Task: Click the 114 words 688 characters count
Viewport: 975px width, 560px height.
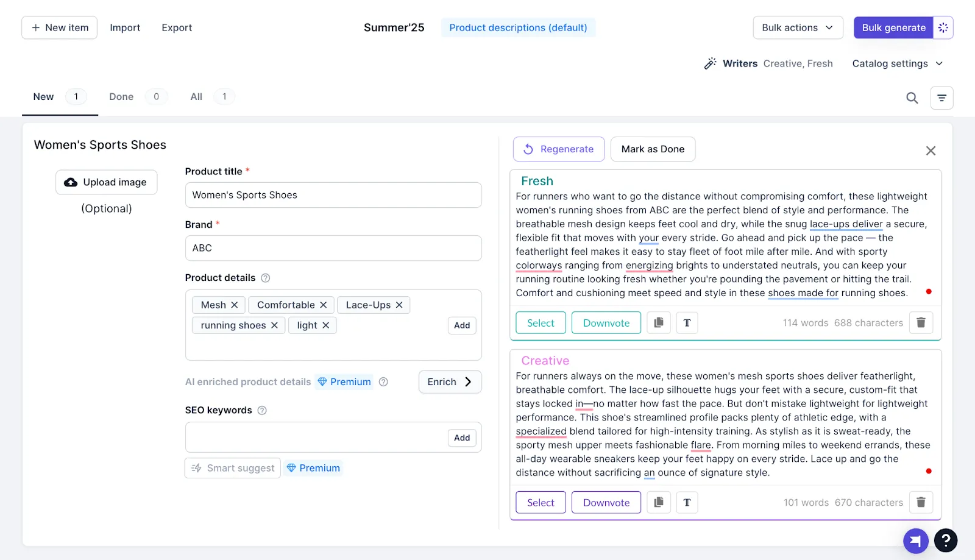Action: [843, 323]
